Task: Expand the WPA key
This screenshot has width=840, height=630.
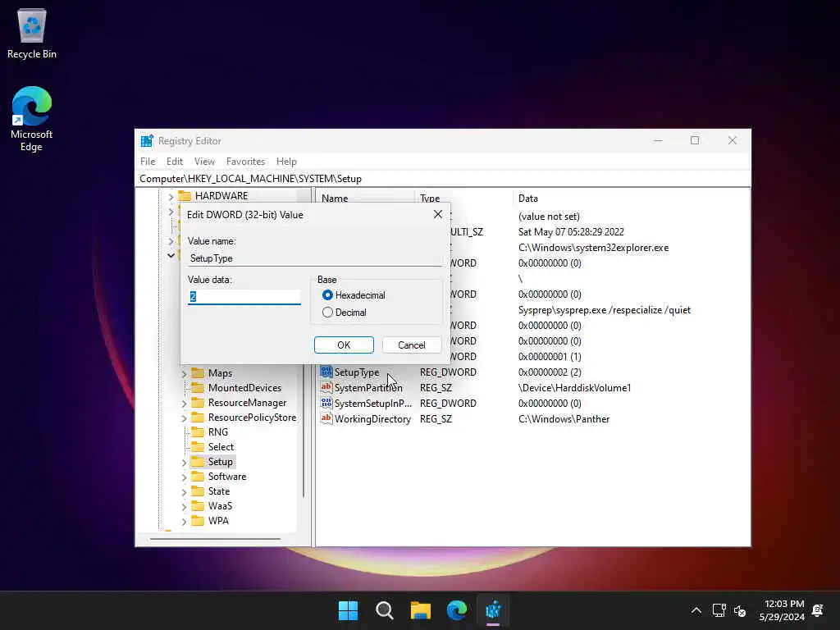Action: [x=185, y=521]
